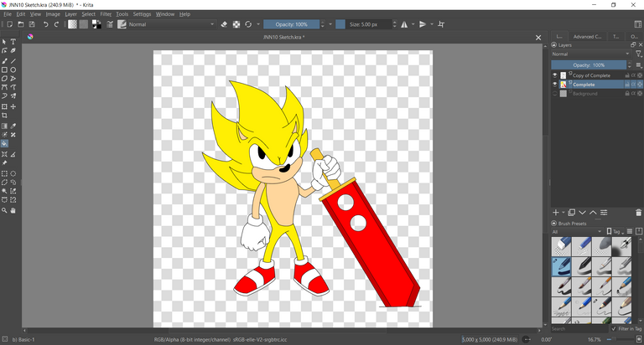Select the Rectangular Selection tool
The width and height of the screenshot is (644, 345).
(4, 173)
